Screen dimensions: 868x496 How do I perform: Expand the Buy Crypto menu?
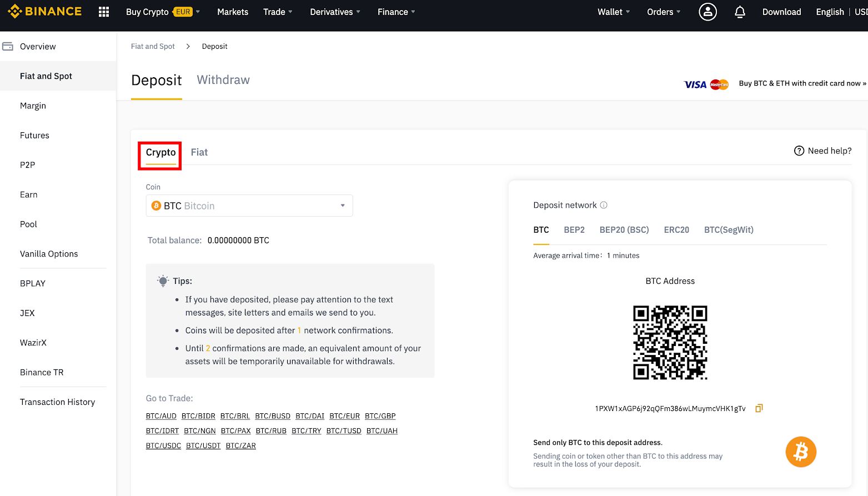pyautogui.click(x=163, y=12)
